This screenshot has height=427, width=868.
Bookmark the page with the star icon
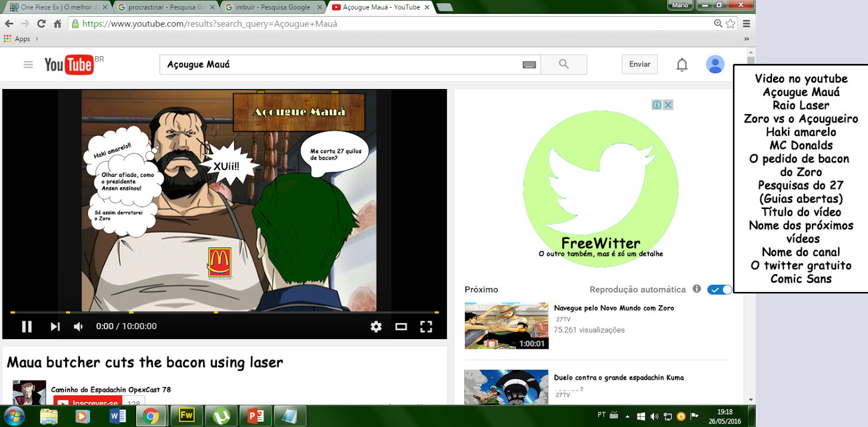[731, 24]
